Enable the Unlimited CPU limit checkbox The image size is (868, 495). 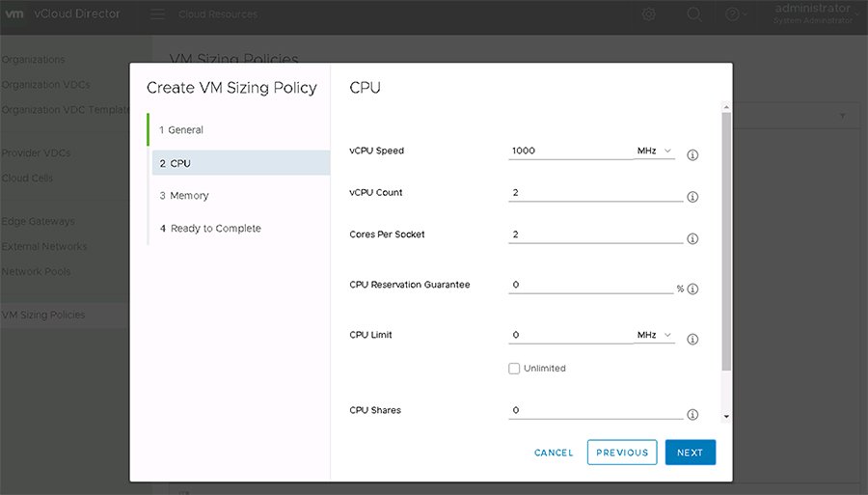[x=514, y=369]
